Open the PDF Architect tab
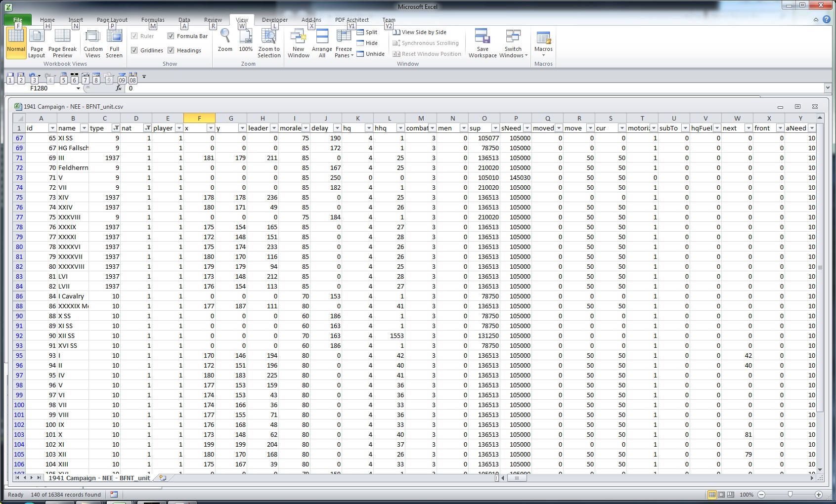Image resolution: width=836 pixels, height=504 pixels. point(352,20)
